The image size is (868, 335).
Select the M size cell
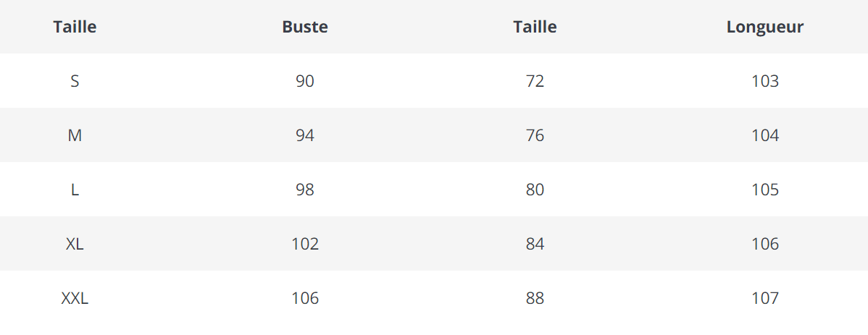coord(75,135)
